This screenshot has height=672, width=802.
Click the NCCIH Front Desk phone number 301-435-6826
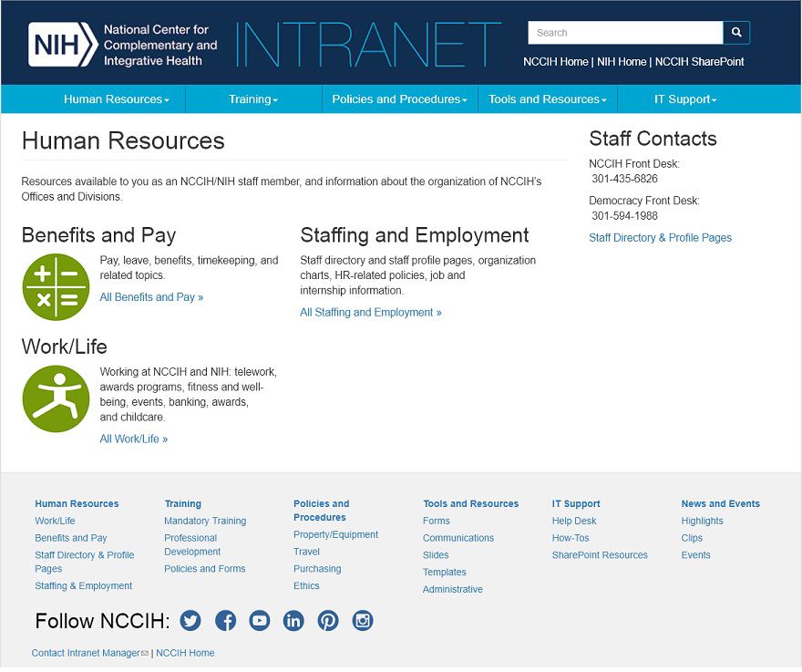pyautogui.click(x=624, y=179)
